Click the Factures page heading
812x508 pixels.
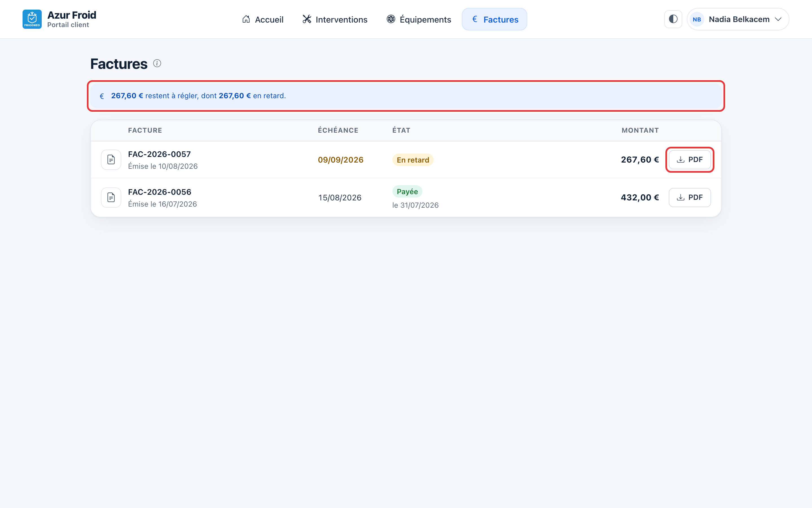[x=119, y=64]
